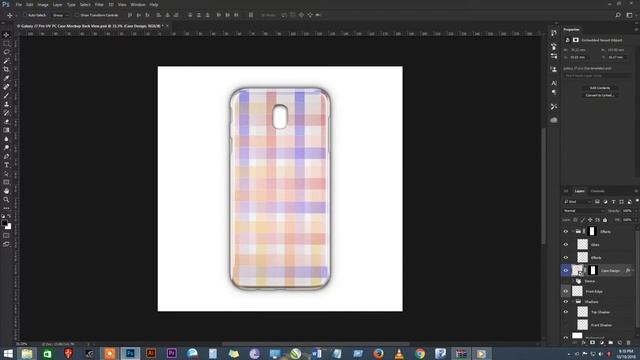
Task: Select the Crop tool
Action: click(6, 69)
